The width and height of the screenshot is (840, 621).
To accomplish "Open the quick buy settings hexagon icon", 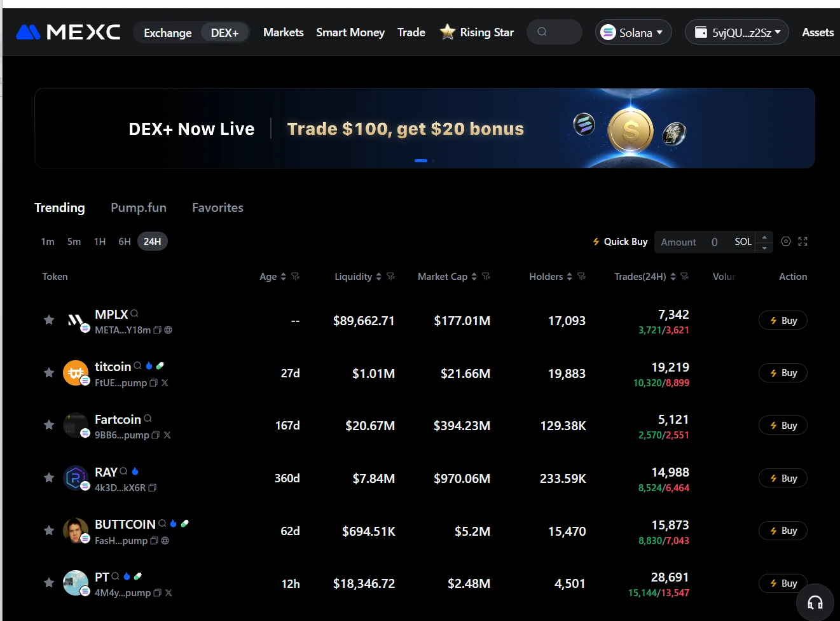I will coord(786,241).
